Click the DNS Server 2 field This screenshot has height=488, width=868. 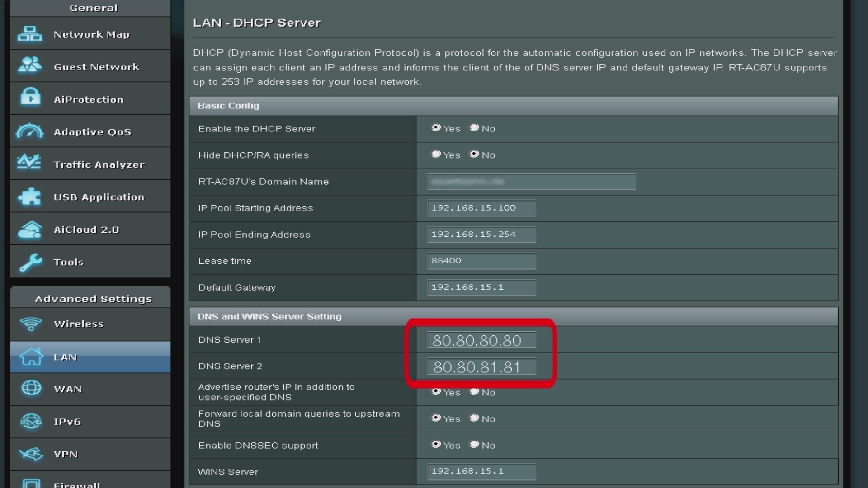(481, 366)
